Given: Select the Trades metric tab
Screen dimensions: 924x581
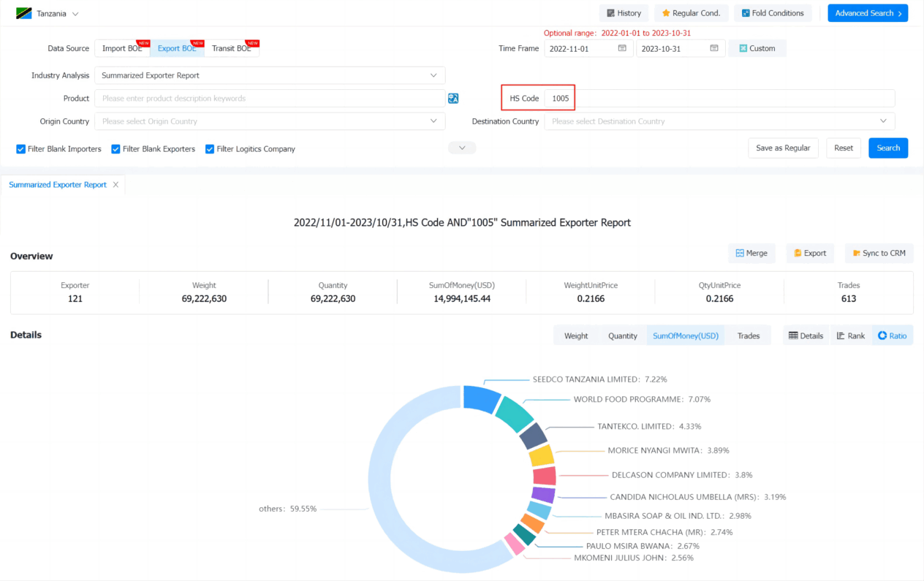Looking at the screenshot, I should 749,335.
